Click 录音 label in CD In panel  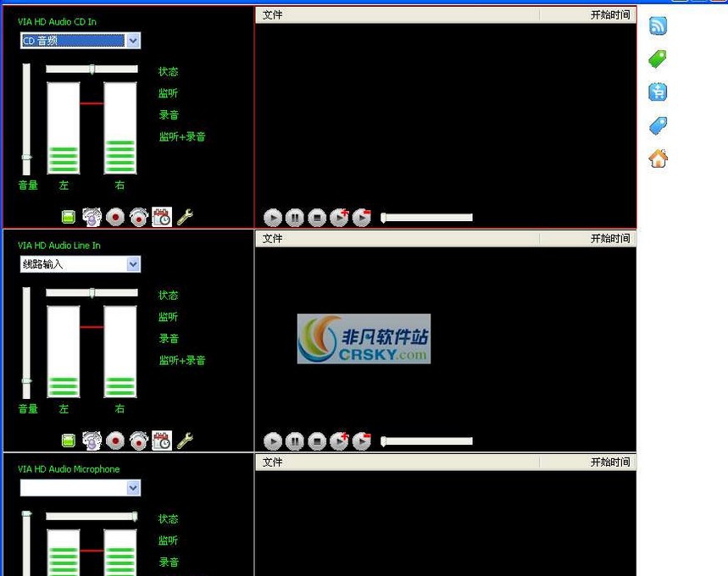point(169,115)
